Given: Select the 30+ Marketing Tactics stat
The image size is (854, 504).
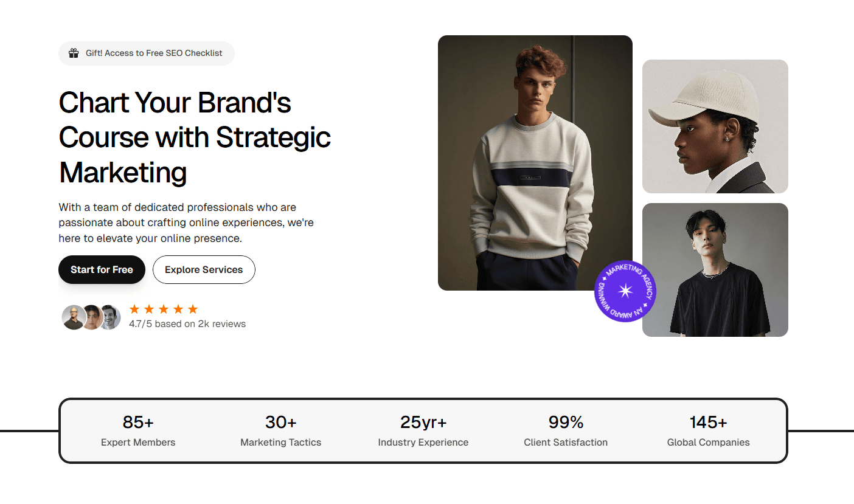Looking at the screenshot, I should coord(281,431).
